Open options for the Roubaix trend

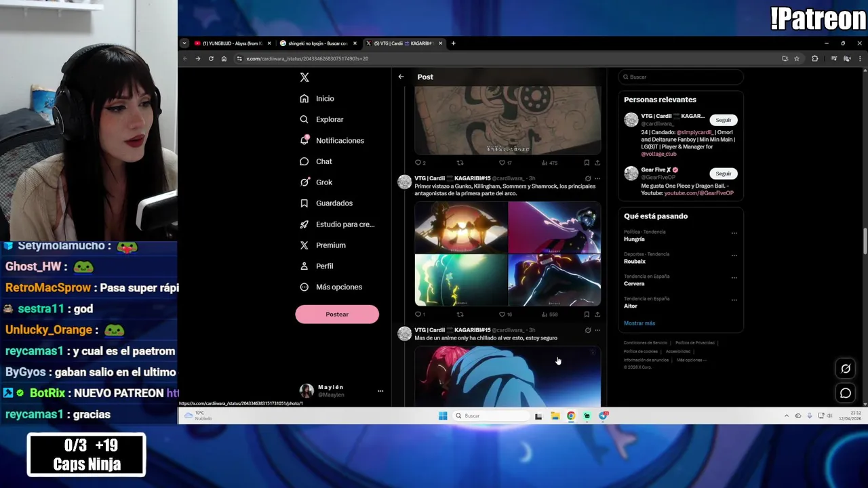[734, 256]
